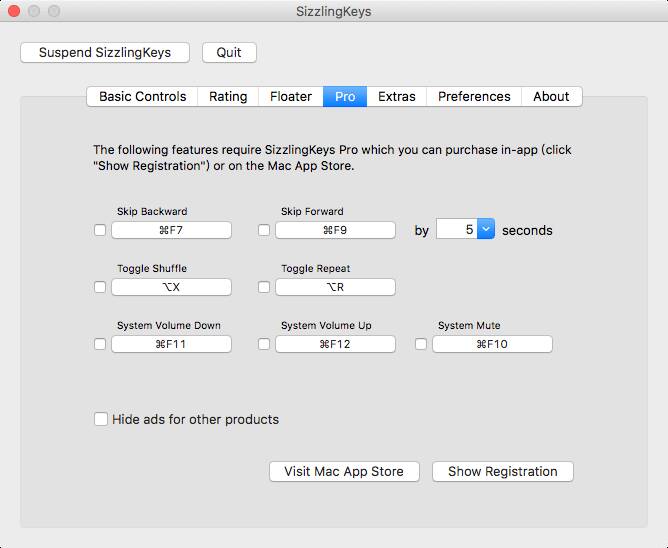Screen dimensions: 668x548
Task: Select the Floater tab
Action: click(x=291, y=96)
